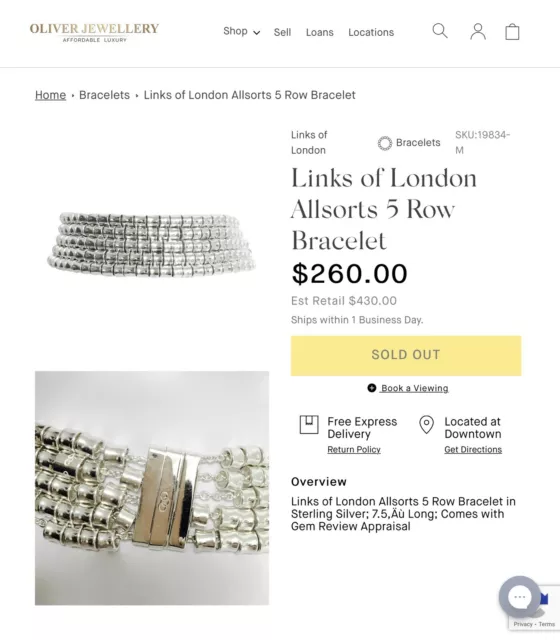Image resolution: width=560 pixels, height=640 pixels.
Task: Open the Loans menu item
Action: coord(320,32)
